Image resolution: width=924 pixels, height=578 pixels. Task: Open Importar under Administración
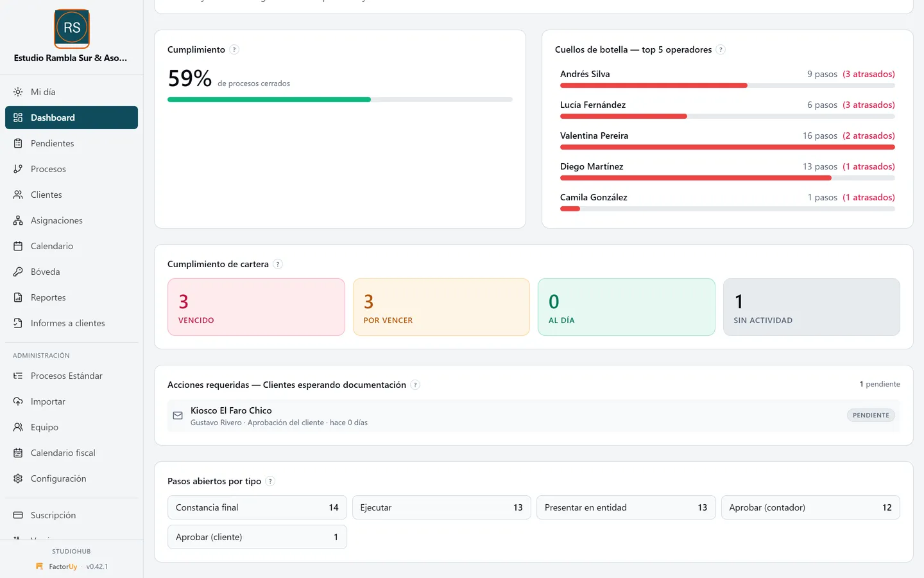[71, 401]
